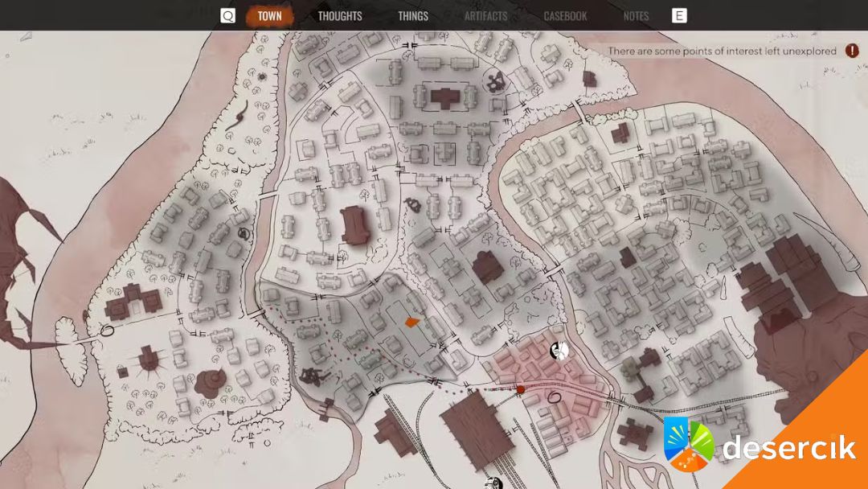Click the highlighted Town tab

269,16
